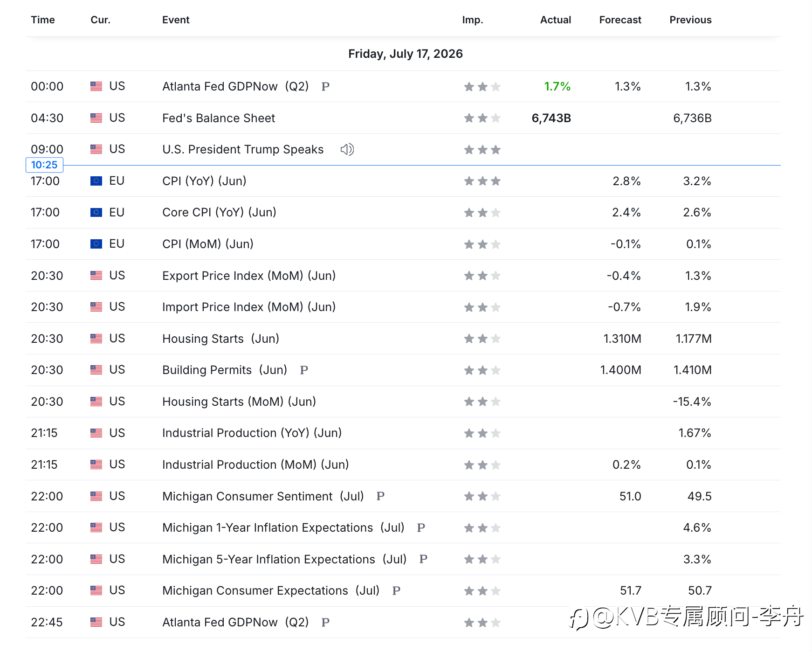
Task: Click the previous value 1.67%
Action: [x=695, y=433]
